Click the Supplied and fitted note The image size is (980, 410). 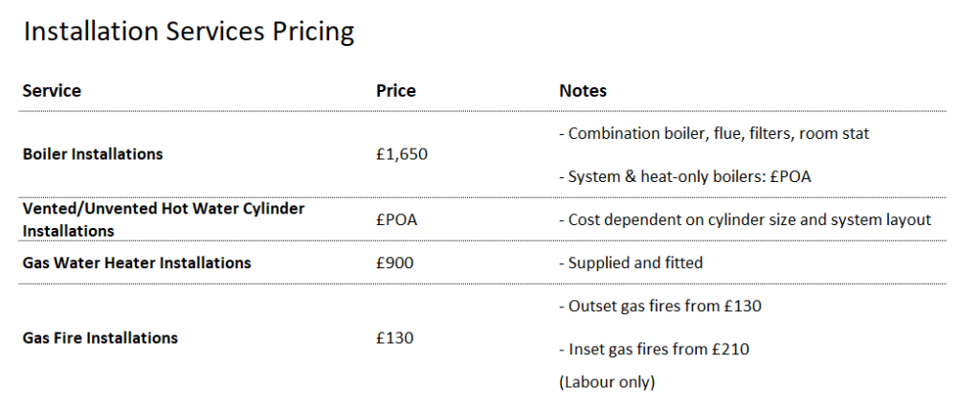631,262
